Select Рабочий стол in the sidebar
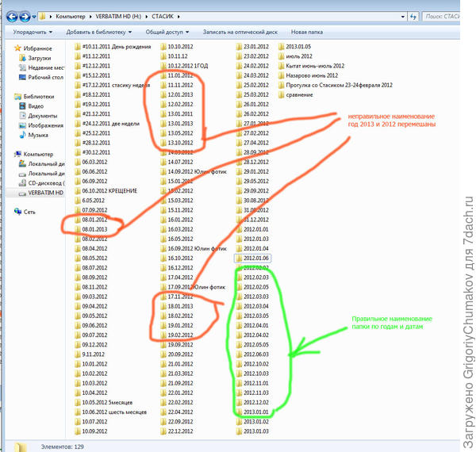The image size is (476, 452). click(46, 77)
